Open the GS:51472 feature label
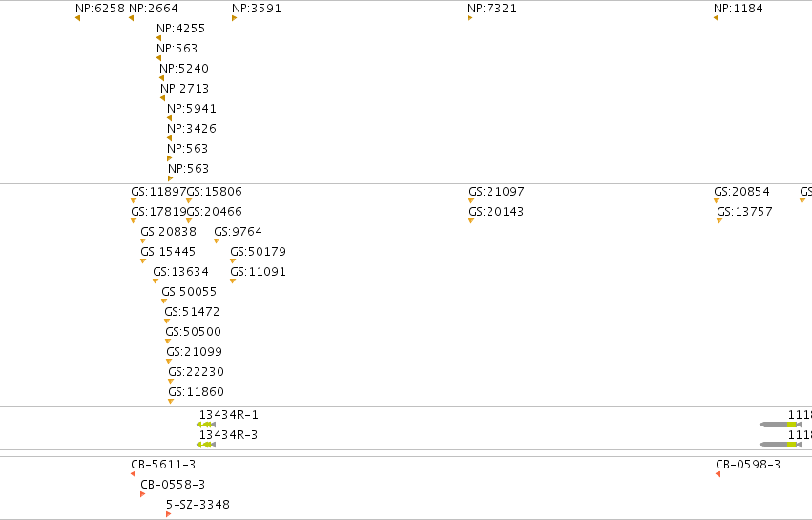Image resolution: width=812 pixels, height=520 pixels. click(192, 312)
